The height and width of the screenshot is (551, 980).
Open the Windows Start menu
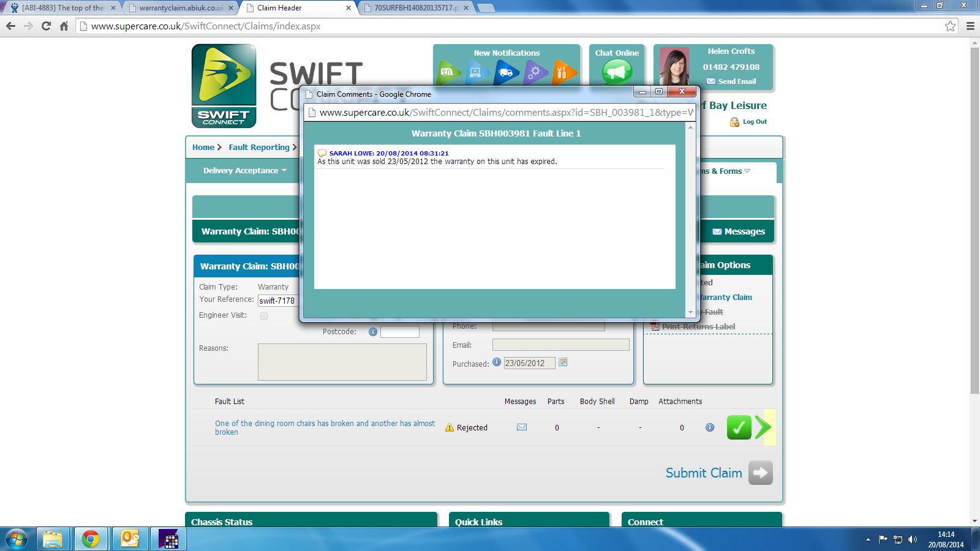point(16,539)
